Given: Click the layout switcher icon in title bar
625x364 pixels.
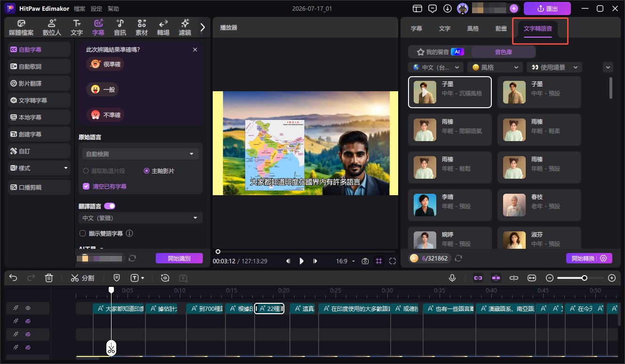Looking at the screenshot, I should tap(417, 8).
